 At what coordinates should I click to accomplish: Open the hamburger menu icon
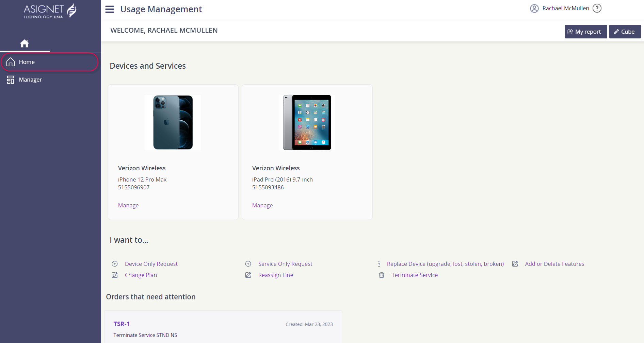click(x=110, y=9)
